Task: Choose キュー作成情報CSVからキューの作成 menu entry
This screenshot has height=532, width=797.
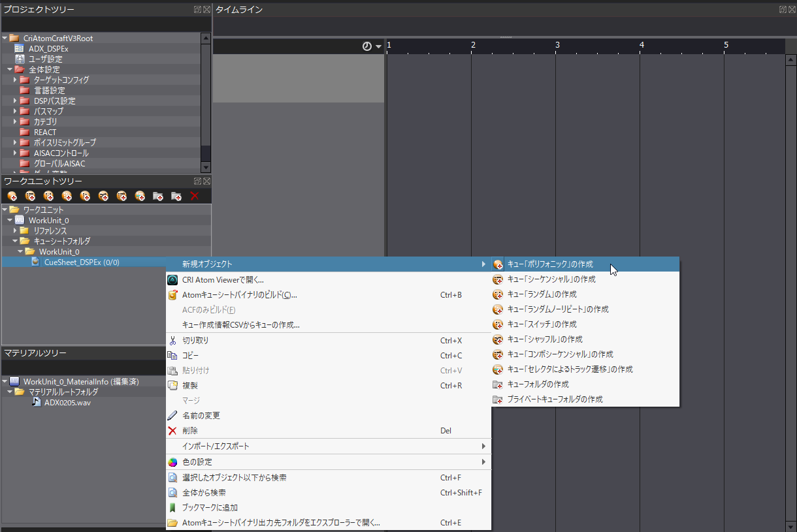Action: (x=328, y=324)
